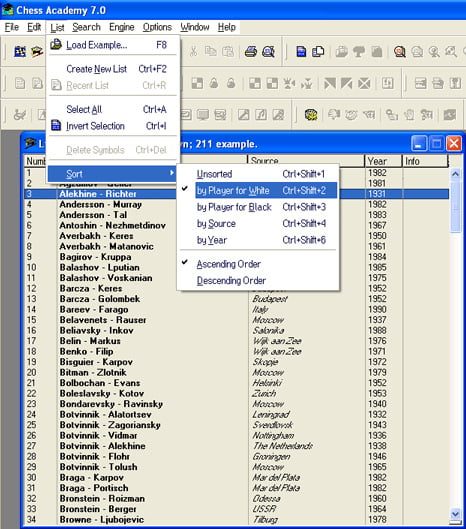Select the row Andersson - Murray
466x529 pixels.
tap(236, 204)
